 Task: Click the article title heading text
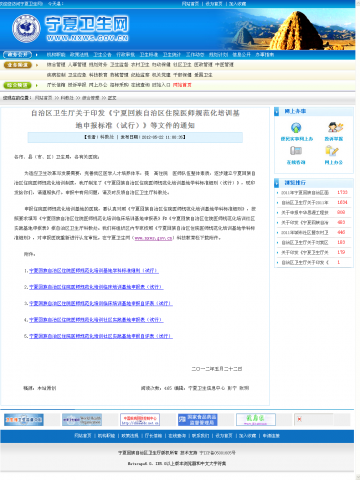pos(135,119)
